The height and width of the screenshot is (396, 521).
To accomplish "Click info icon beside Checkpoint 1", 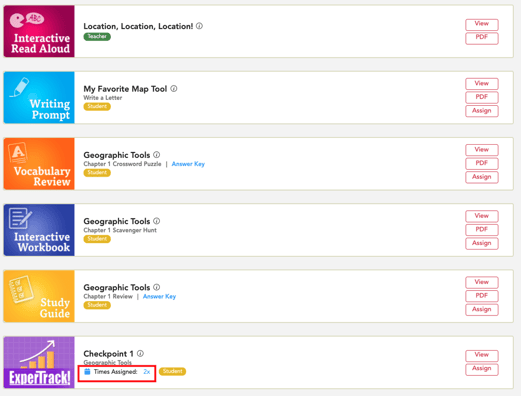I will click(140, 353).
